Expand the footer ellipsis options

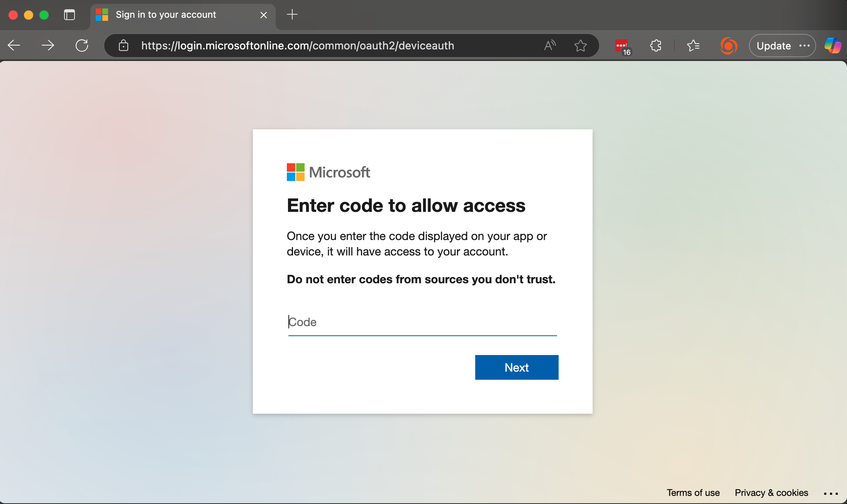(x=831, y=494)
